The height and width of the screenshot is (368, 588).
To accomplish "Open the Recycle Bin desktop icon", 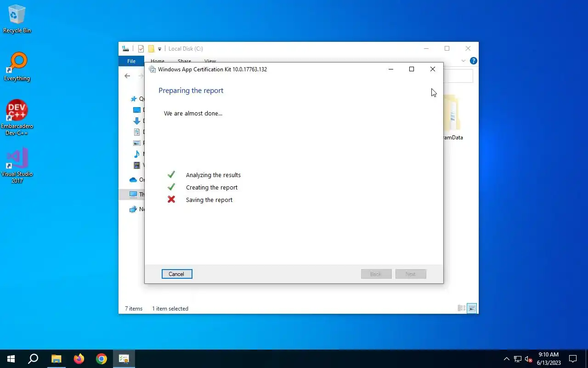I will 17,19.
